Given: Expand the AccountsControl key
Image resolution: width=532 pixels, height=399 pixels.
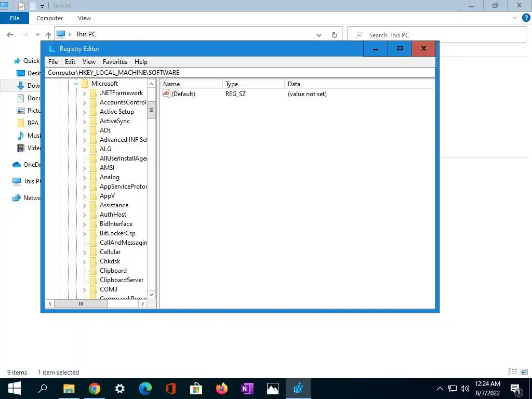Looking at the screenshot, I should click(85, 102).
